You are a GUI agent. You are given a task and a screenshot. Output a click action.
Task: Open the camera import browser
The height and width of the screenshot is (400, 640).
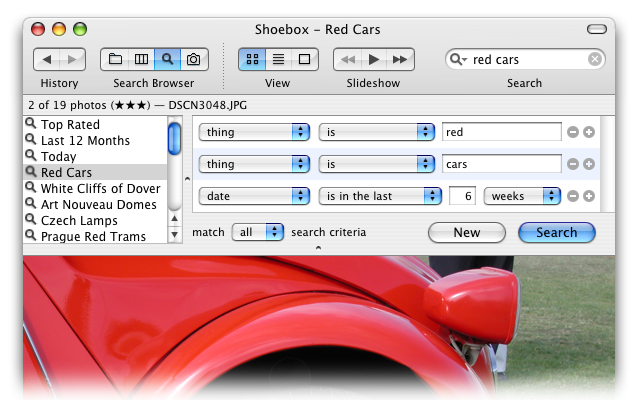tap(193, 60)
